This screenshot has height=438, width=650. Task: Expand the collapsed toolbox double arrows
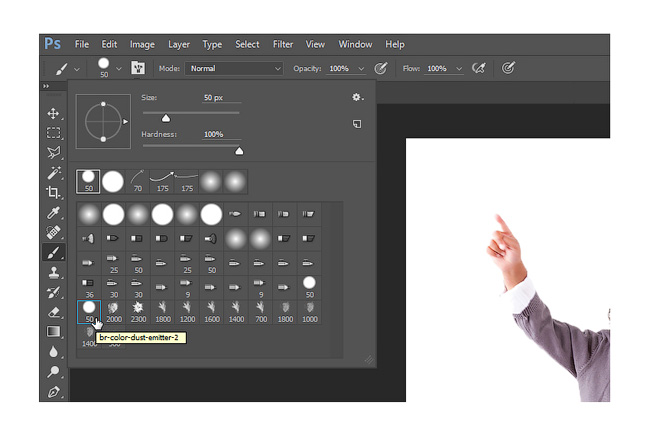point(46,86)
